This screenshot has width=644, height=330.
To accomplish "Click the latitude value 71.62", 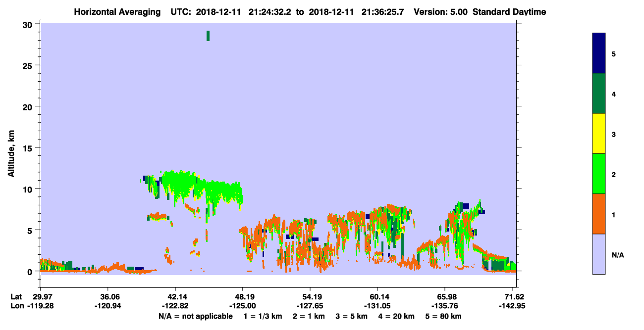I will [515, 297].
